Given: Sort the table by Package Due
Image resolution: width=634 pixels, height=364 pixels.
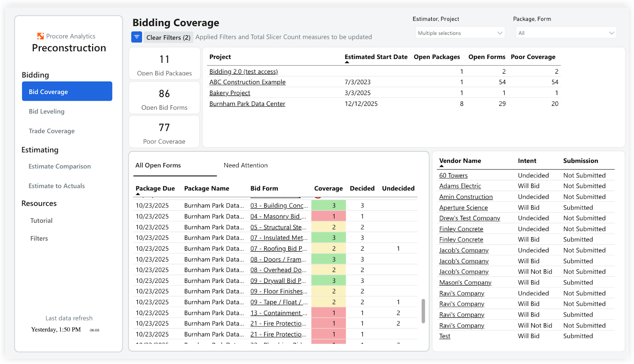Looking at the screenshot, I should [155, 188].
